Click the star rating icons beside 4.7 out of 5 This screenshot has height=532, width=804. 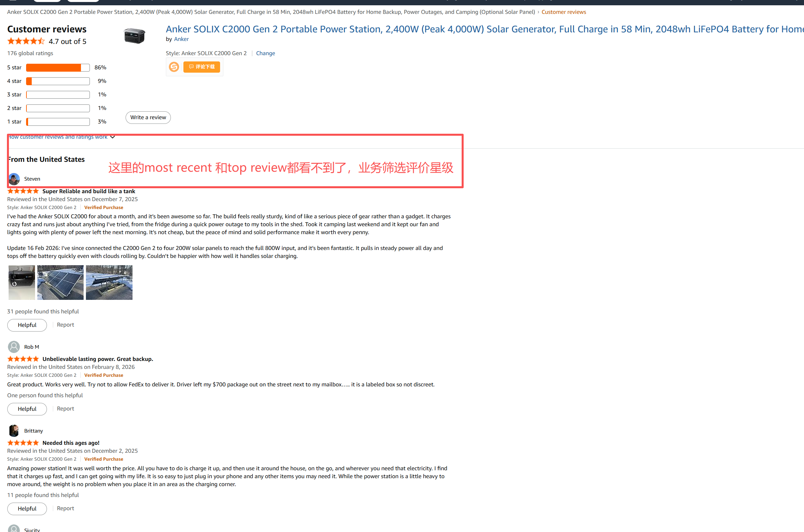26,41
